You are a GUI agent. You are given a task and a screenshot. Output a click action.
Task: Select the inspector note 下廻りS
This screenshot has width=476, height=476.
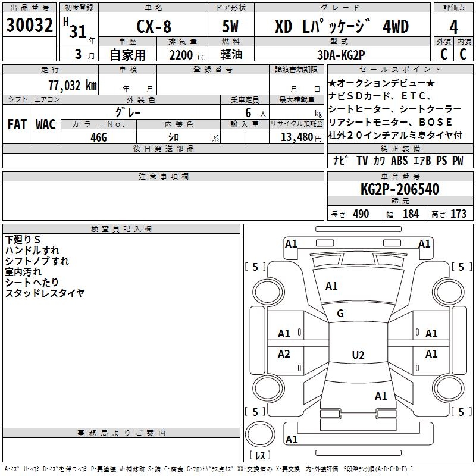click(x=23, y=240)
